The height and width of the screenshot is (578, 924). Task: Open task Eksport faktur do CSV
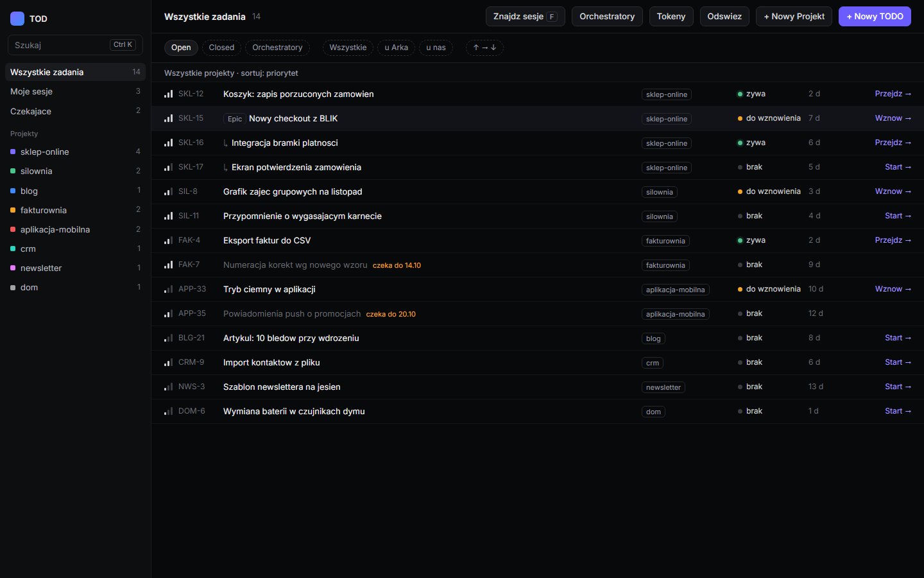pos(267,240)
